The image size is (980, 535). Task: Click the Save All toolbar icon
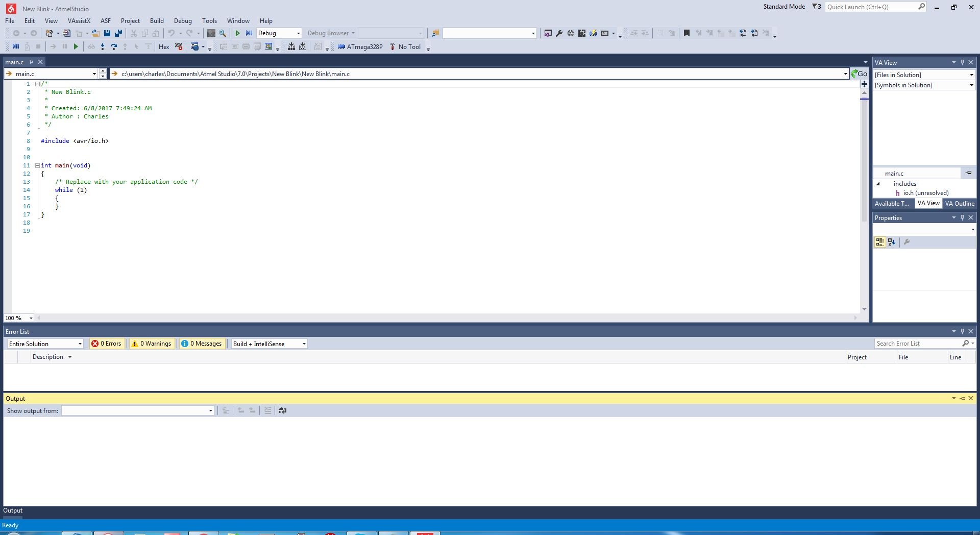click(118, 33)
